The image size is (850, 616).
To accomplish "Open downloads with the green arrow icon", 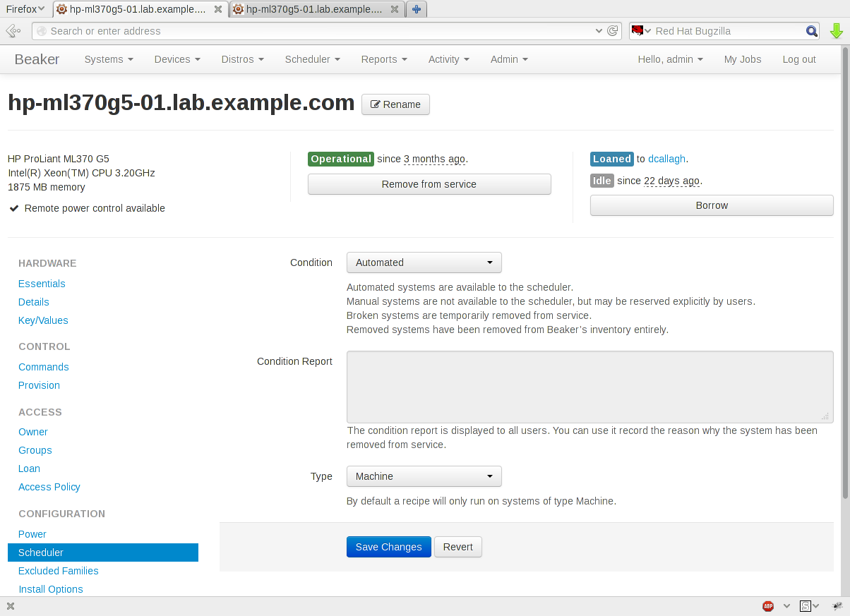I will coord(837,31).
